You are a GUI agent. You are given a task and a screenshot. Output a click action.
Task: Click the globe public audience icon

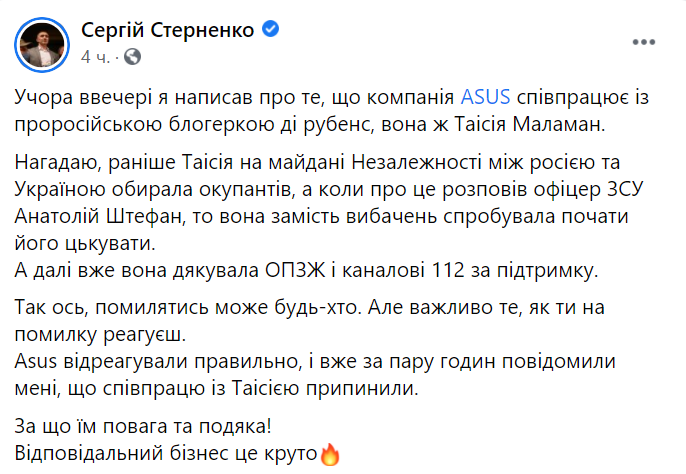[x=133, y=56]
